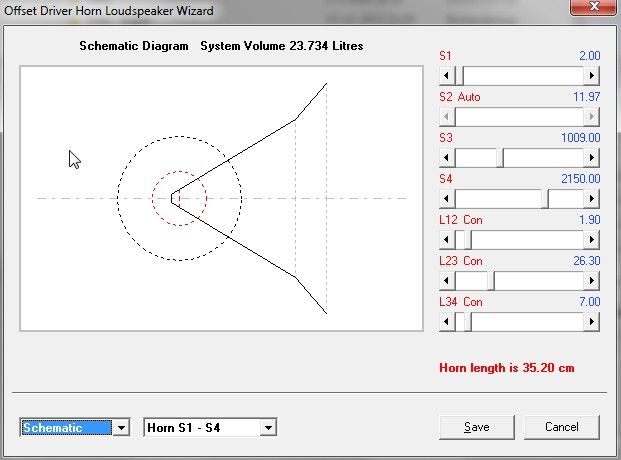The height and width of the screenshot is (460, 621).
Task: Click the System Volume 23.734 Litres text
Action: (282, 46)
